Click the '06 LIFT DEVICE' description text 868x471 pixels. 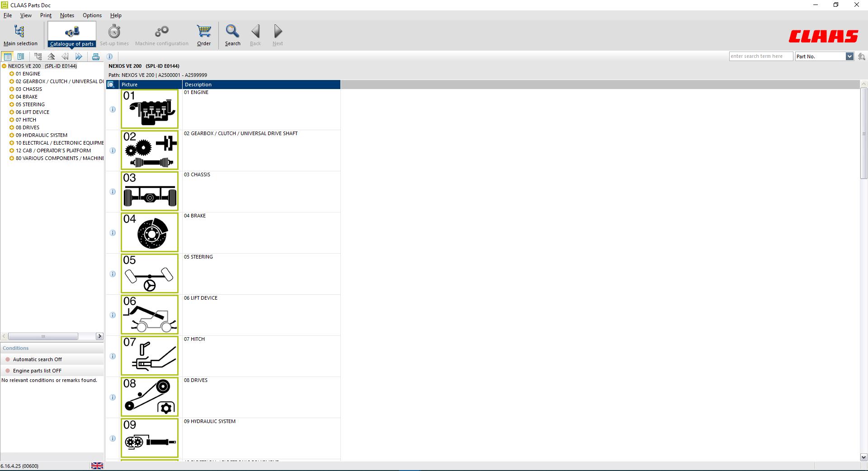point(201,298)
